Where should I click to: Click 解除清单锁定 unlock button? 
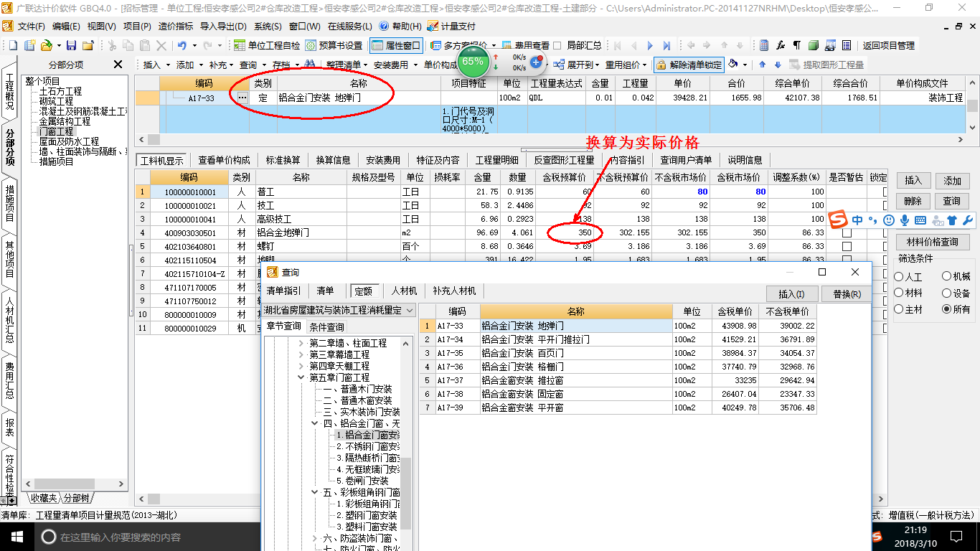pos(689,64)
